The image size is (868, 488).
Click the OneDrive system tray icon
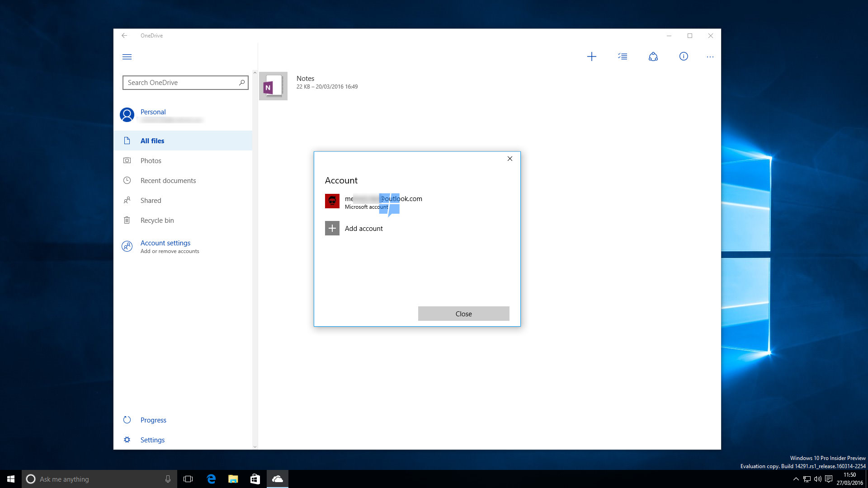tap(277, 479)
